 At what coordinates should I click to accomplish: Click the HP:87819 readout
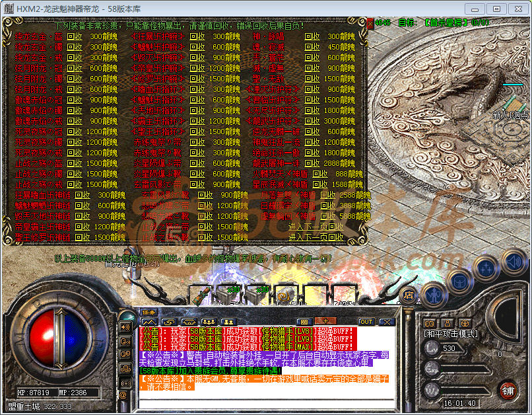pos(33,393)
